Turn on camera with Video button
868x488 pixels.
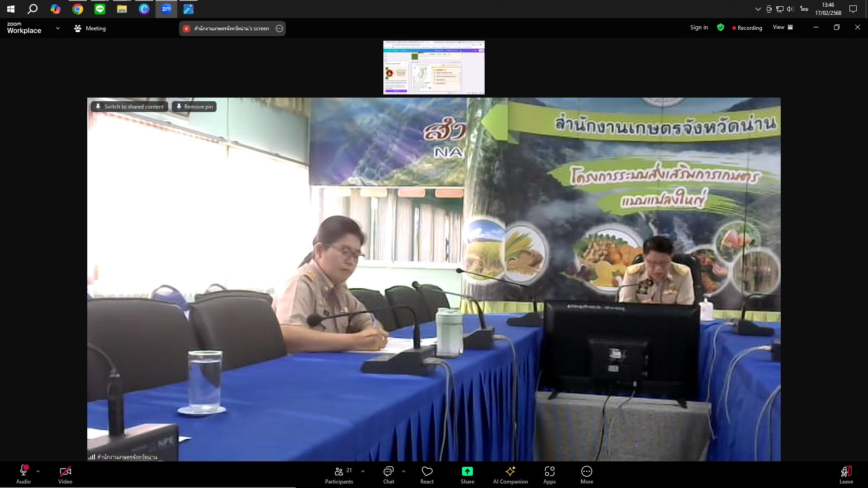[x=65, y=472]
